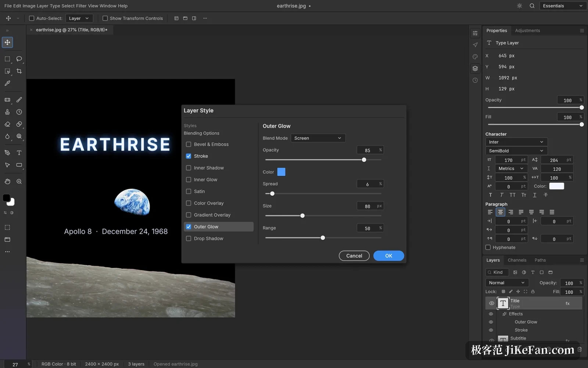The width and height of the screenshot is (588, 368).
Task: Open the History panel clock icon in dock
Action: coord(475,80)
